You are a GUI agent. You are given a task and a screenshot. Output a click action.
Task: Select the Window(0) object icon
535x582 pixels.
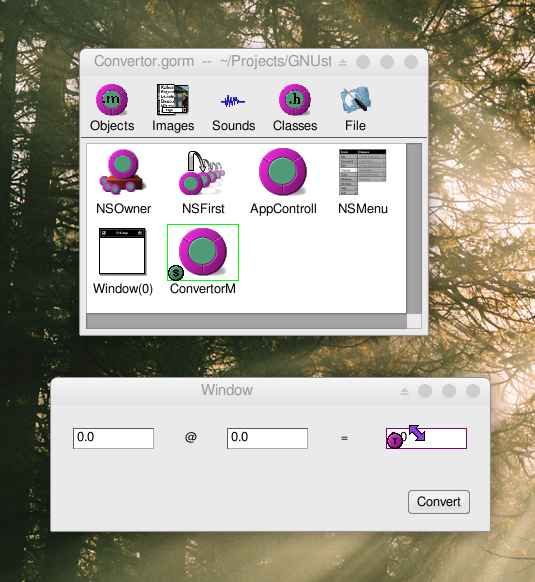[122, 251]
